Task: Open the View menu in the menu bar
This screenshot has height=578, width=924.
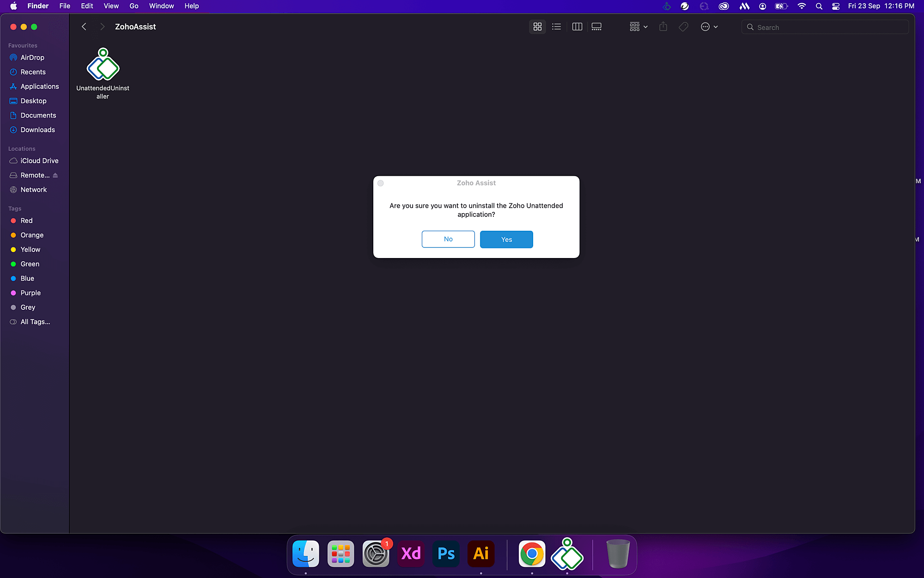Action: click(x=111, y=6)
